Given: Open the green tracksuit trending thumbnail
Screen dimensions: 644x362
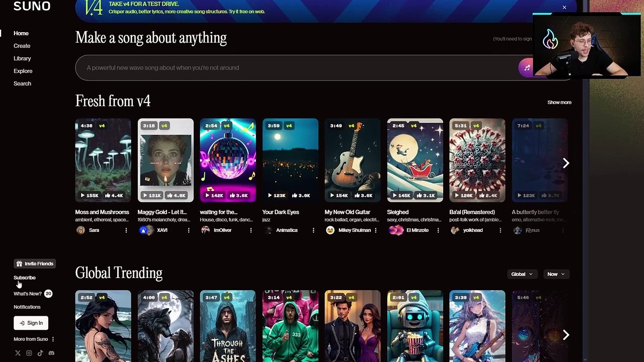Looking at the screenshot, I should 290,326.
